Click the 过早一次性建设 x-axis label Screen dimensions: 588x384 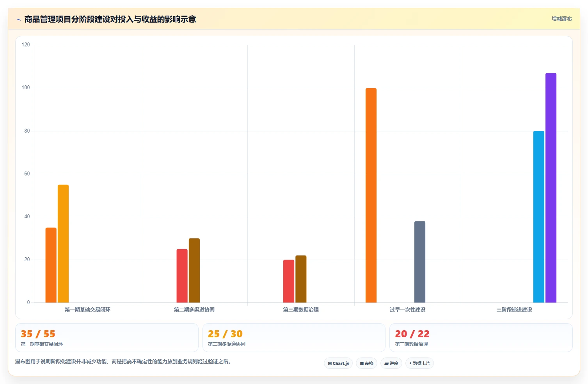click(x=407, y=310)
